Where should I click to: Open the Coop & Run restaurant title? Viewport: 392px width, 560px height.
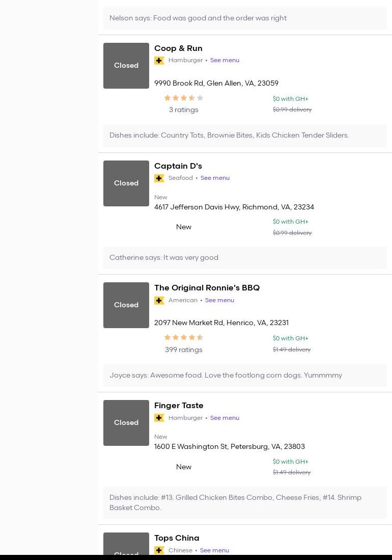coord(178,48)
